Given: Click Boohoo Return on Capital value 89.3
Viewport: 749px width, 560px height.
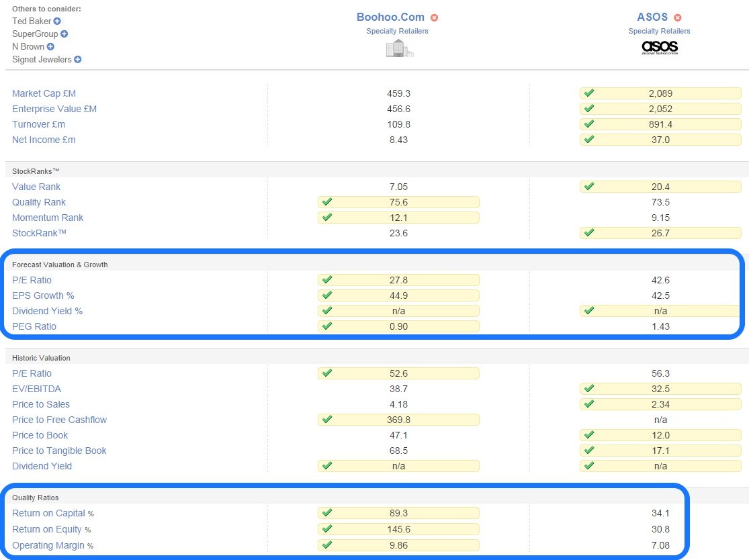Looking at the screenshot, I should 398,513.
